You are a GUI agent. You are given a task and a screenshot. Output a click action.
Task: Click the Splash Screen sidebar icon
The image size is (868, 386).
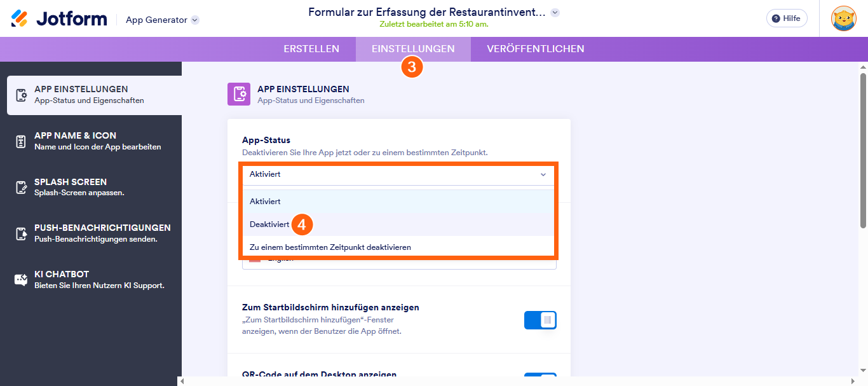(22, 188)
